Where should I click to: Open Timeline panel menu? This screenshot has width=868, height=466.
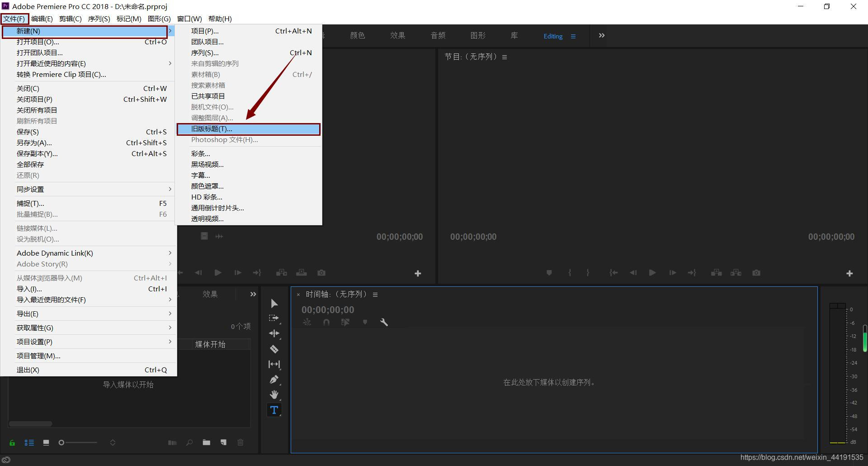[375, 295]
